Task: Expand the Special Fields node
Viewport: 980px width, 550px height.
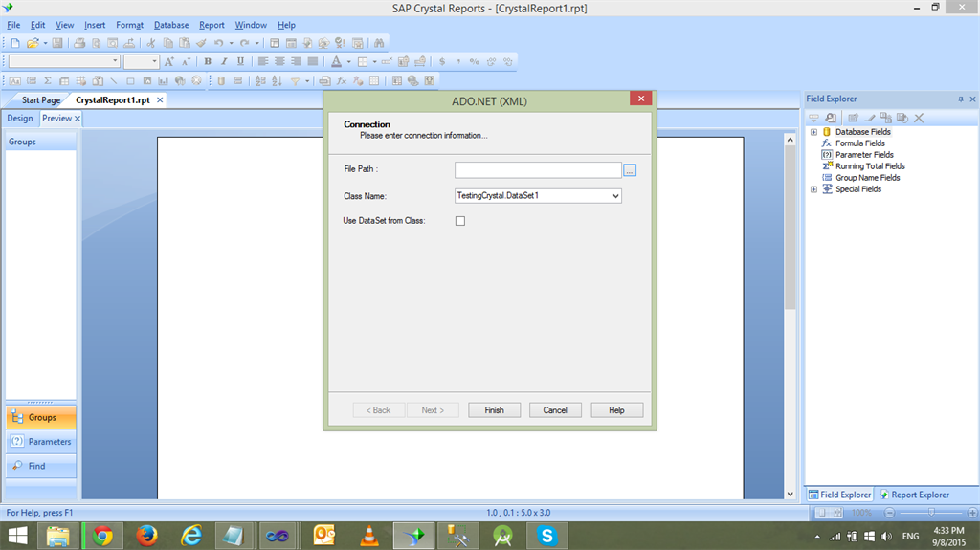Action: click(x=813, y=189)
